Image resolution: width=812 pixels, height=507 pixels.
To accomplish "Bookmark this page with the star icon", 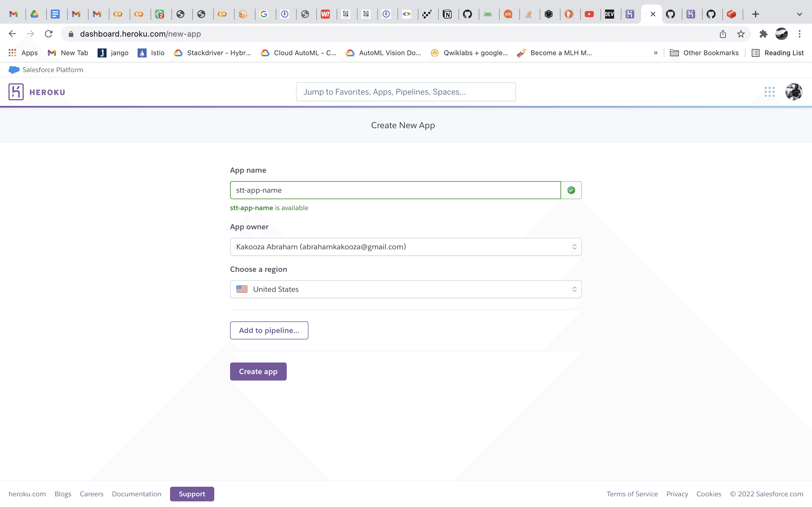I will [741, 34].
